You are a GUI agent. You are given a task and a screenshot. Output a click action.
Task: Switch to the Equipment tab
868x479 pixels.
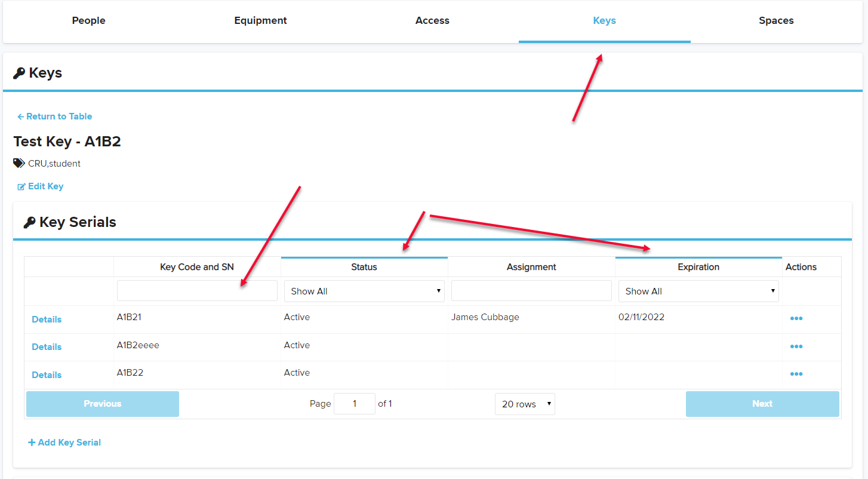click(x=260, y=21)
